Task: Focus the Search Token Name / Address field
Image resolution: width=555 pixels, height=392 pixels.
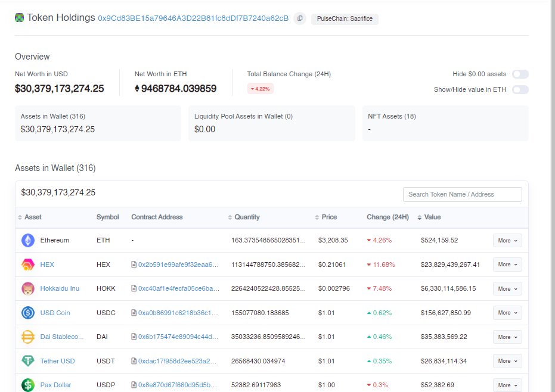Action: tap(462, 195)
